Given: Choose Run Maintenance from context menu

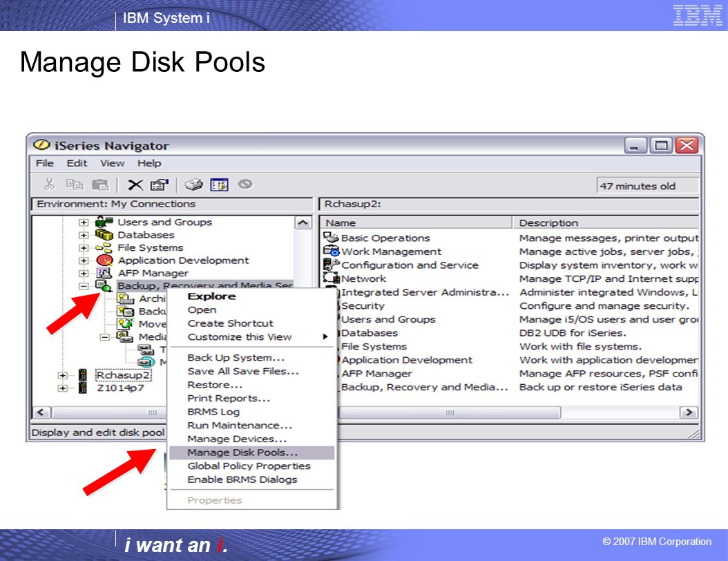Looking at the screenshot, I should [251, 425].
